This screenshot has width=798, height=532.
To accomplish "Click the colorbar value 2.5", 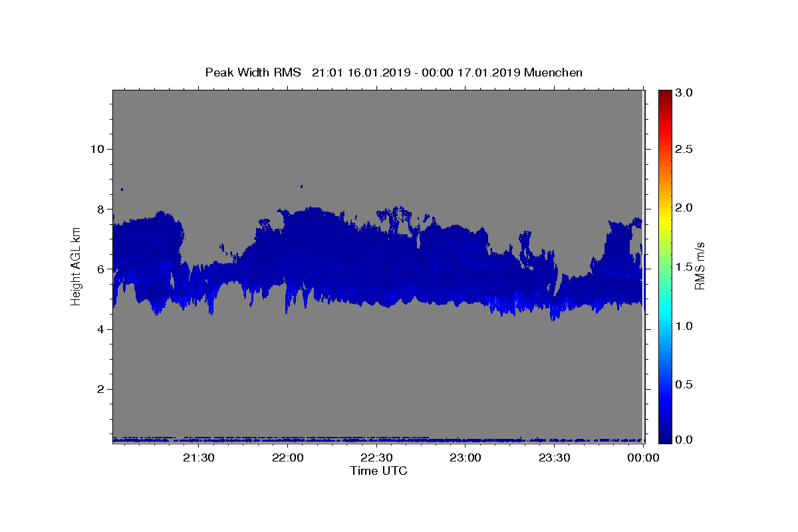I will (685, 149).
